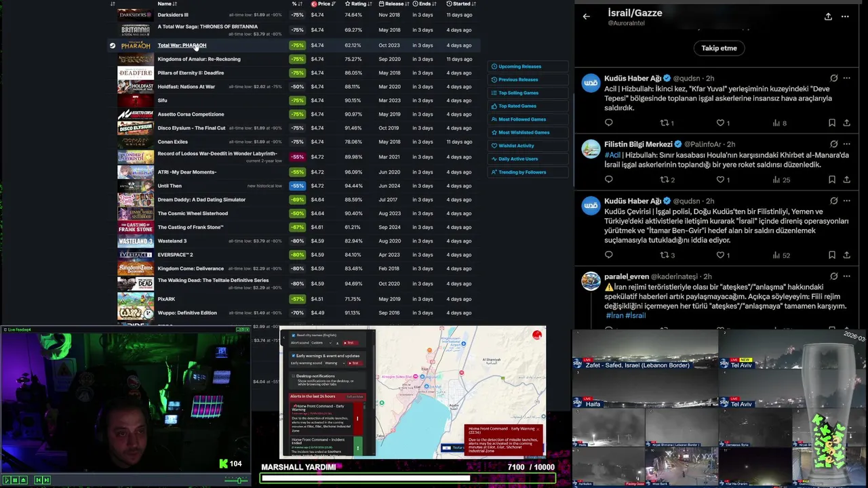Bookmark the first Kudüs Haber Ağı post
Viewport: 868px width, 488px height.
[x=831, y=123]
